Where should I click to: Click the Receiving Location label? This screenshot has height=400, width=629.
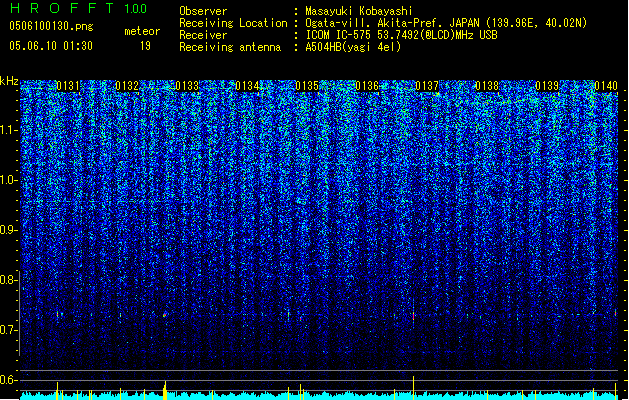pyautogui.click(x=233, y=23)
